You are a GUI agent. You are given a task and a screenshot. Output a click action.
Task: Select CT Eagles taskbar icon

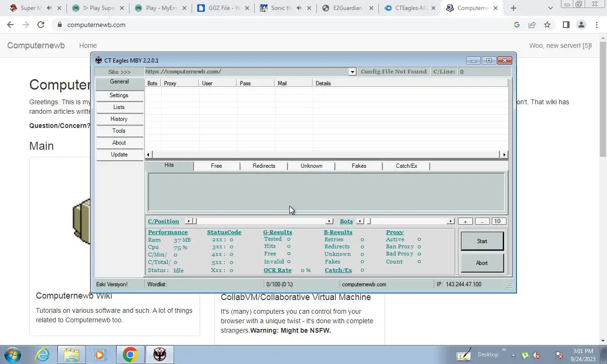160,355
